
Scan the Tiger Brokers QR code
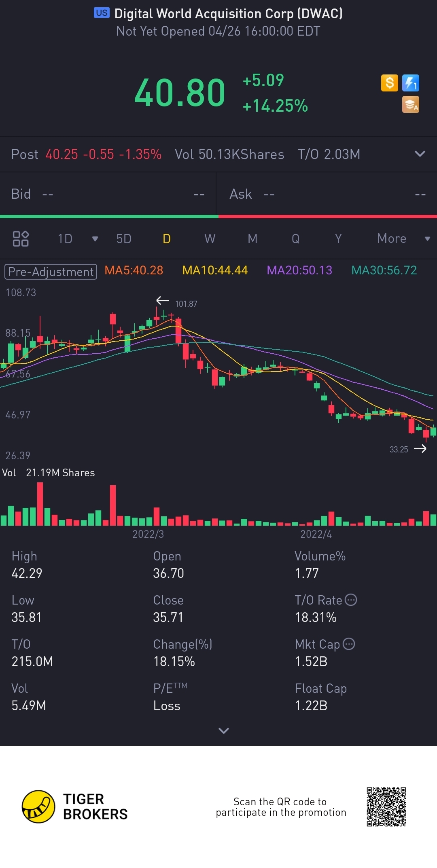[x=386, y=807]
